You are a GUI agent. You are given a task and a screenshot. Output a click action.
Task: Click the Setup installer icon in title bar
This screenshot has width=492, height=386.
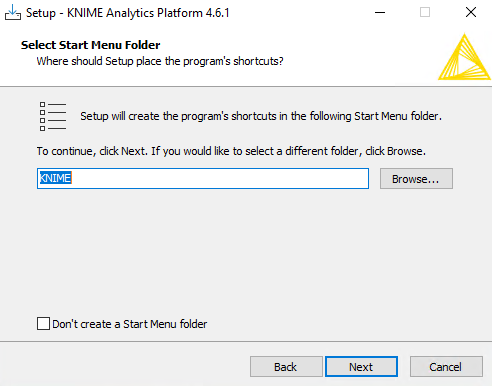pos(13,12)
